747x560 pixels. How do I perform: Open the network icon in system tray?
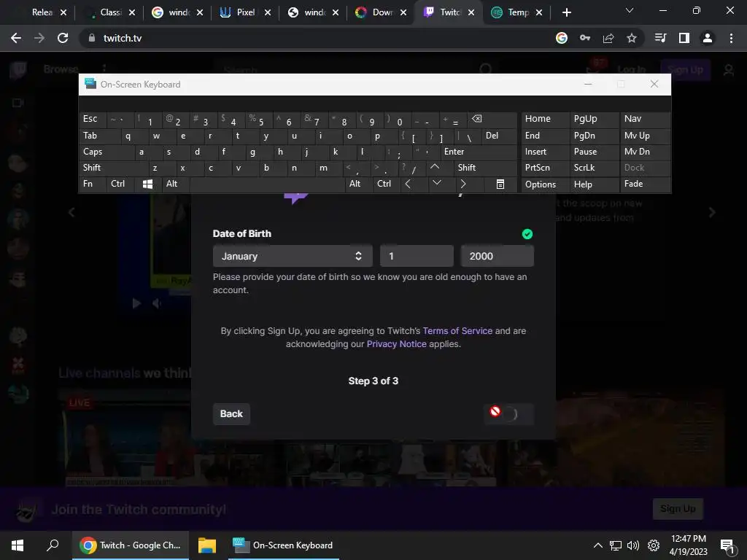pos(616,545)
